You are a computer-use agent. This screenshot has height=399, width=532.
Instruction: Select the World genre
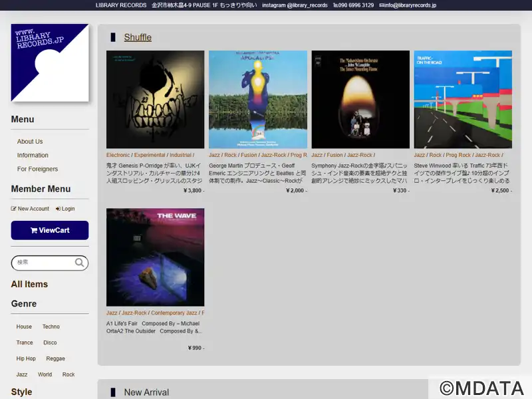tap(45, 374)
